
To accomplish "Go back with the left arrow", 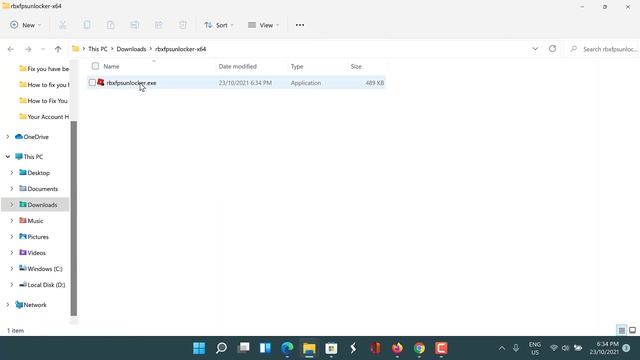I will (11, 49).
